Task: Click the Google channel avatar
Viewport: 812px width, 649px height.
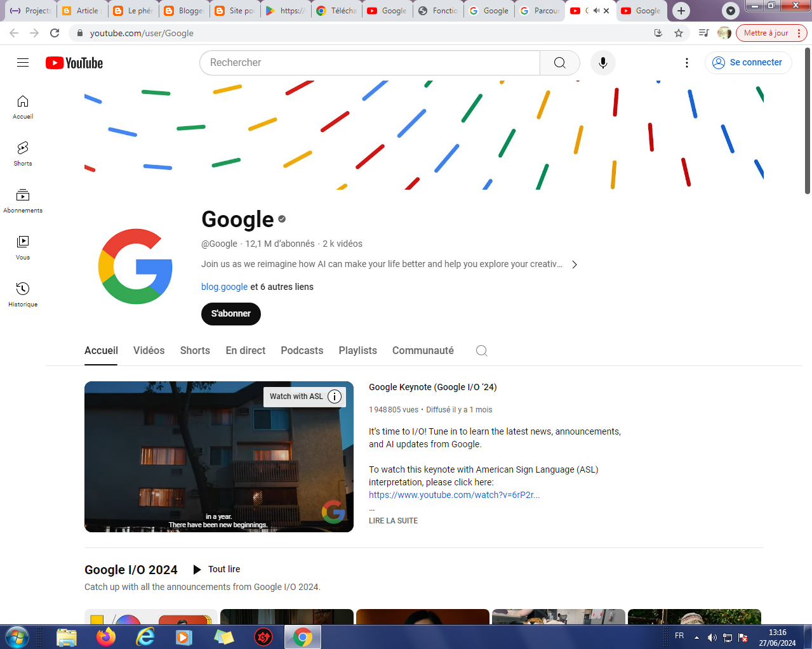Action: click(x=135, y=266)
